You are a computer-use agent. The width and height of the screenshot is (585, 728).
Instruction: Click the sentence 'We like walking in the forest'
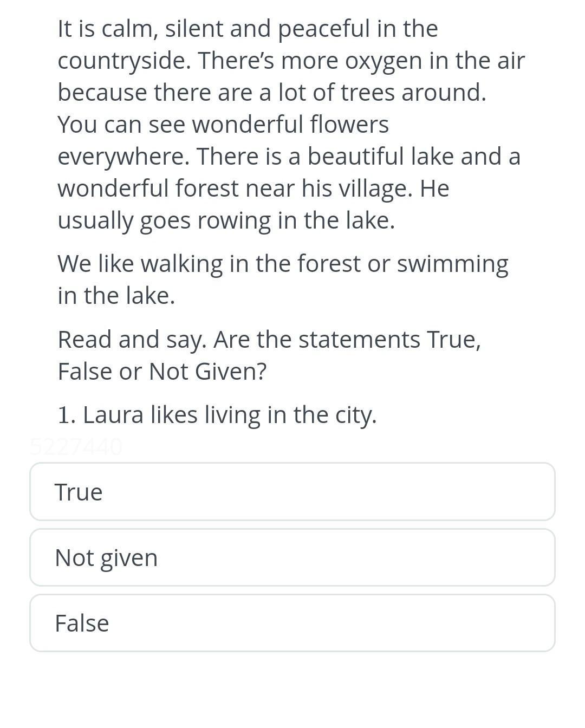[283, 264]
